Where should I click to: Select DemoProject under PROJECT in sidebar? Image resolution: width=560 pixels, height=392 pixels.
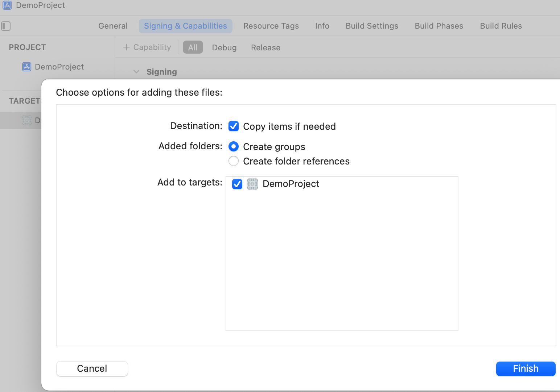[59, 67]
